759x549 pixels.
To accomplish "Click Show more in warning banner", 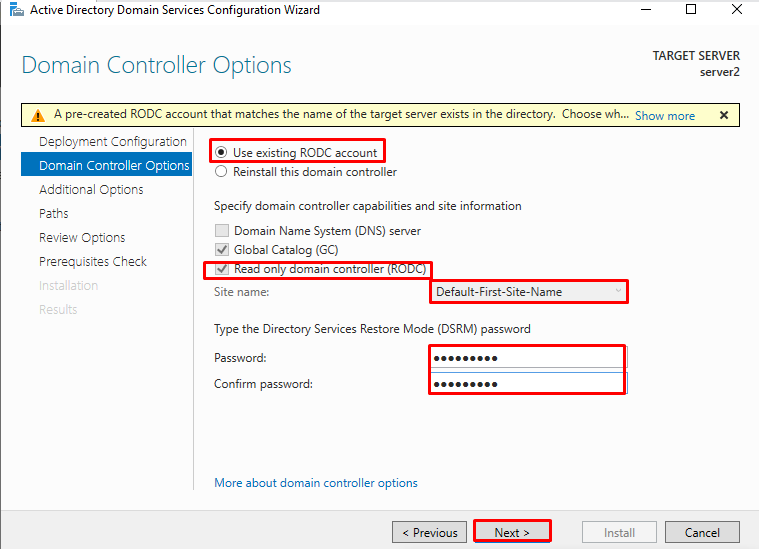I will [x=665, y=116].
